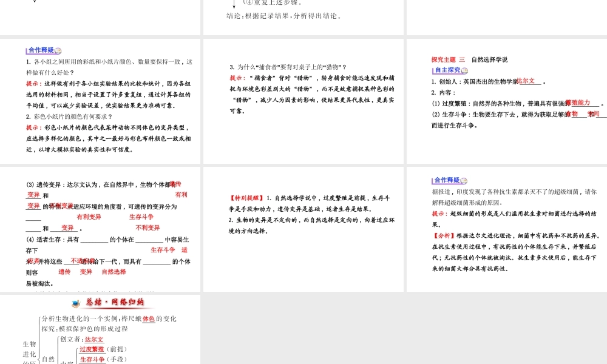Click the red answer '达尔文' after '英国杰出的生物学家'
Image resolution: width=607 pixels, height=364 pixels.
[526, 81]
